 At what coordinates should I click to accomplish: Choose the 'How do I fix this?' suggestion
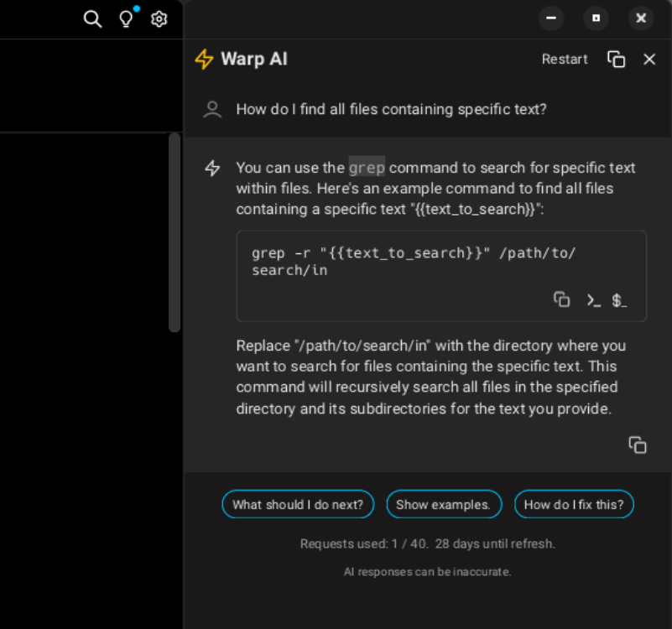tap(574, 504)
